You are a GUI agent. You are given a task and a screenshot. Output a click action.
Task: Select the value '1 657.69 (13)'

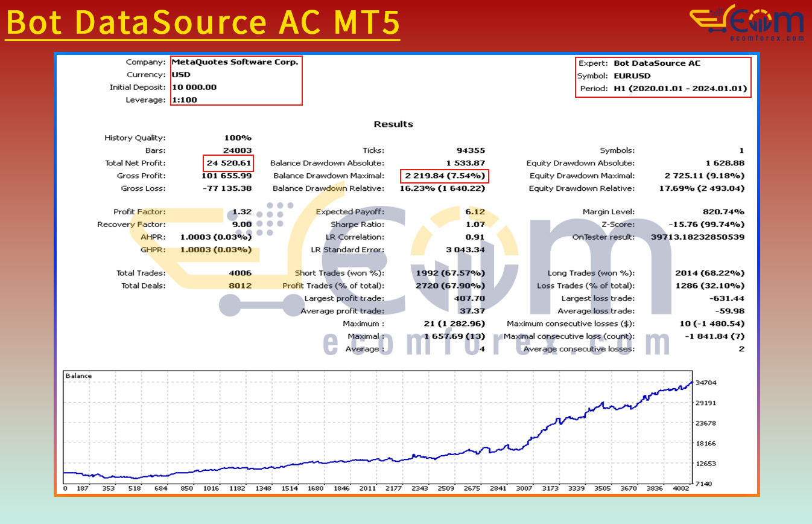[x=454, y=337]
